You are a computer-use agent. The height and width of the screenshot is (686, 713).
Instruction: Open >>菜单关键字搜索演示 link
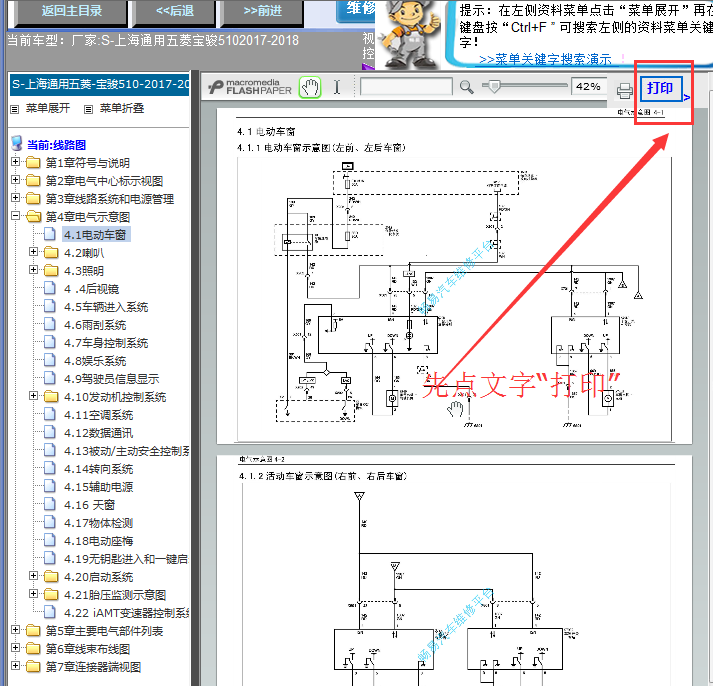545,60
